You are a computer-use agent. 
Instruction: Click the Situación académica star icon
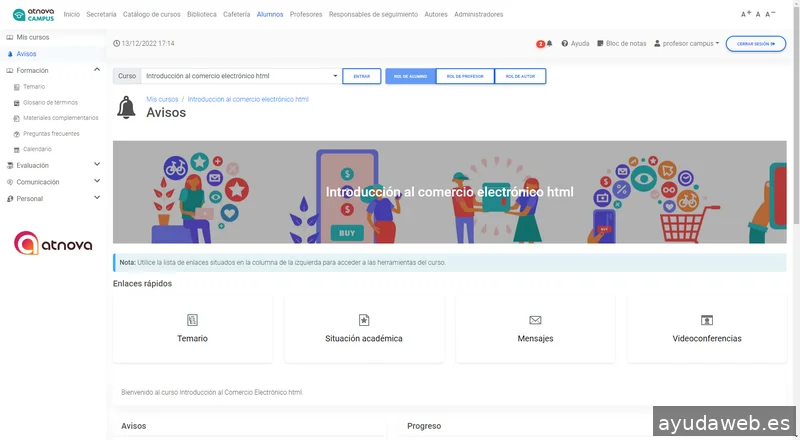[x=364, y=320]
